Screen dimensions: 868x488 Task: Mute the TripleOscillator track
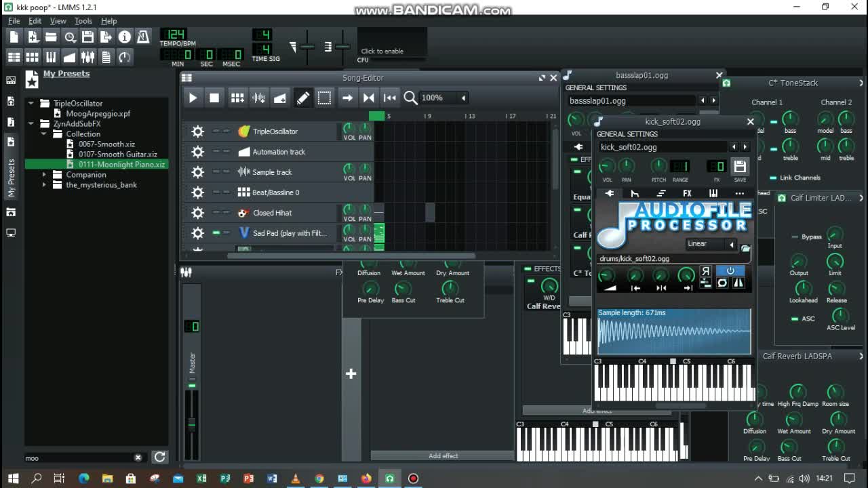coord(216,131)
